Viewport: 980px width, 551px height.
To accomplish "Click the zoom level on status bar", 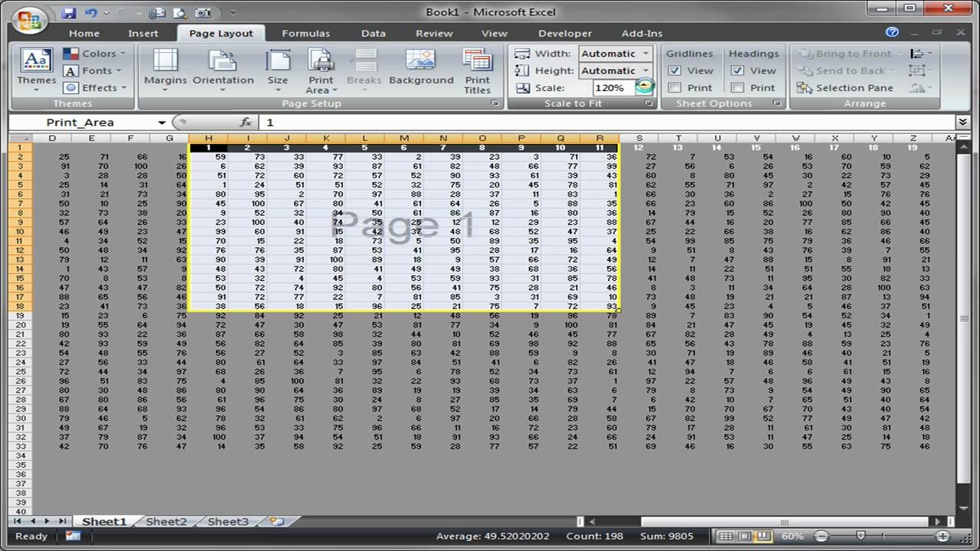I will point(792,536).
